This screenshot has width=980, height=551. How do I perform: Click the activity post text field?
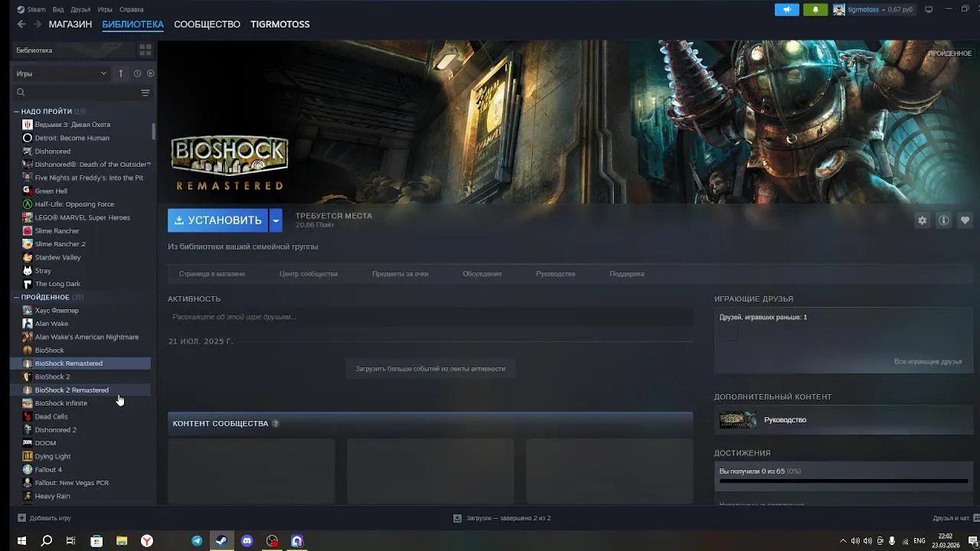tap(430, 317)
